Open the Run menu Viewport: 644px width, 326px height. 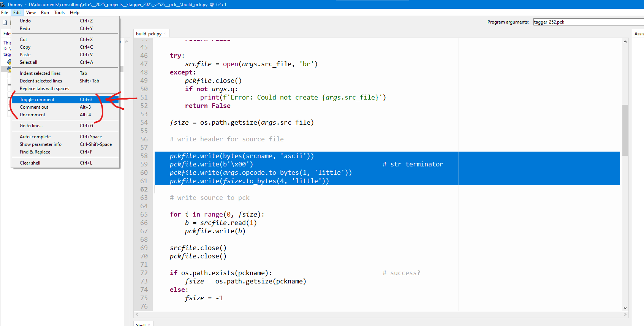[45, 13]
